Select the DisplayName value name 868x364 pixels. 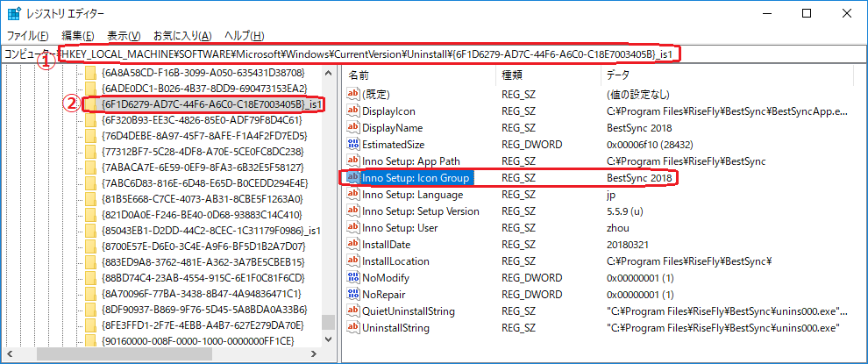393,127
